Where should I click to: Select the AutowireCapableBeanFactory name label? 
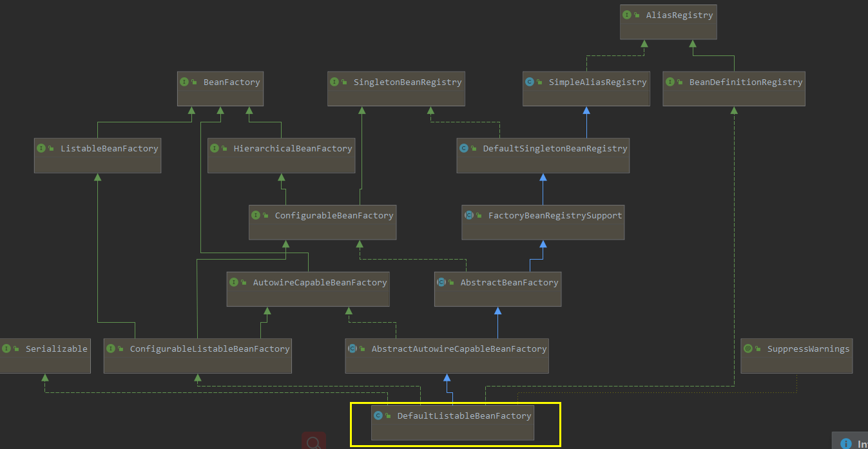320,282
